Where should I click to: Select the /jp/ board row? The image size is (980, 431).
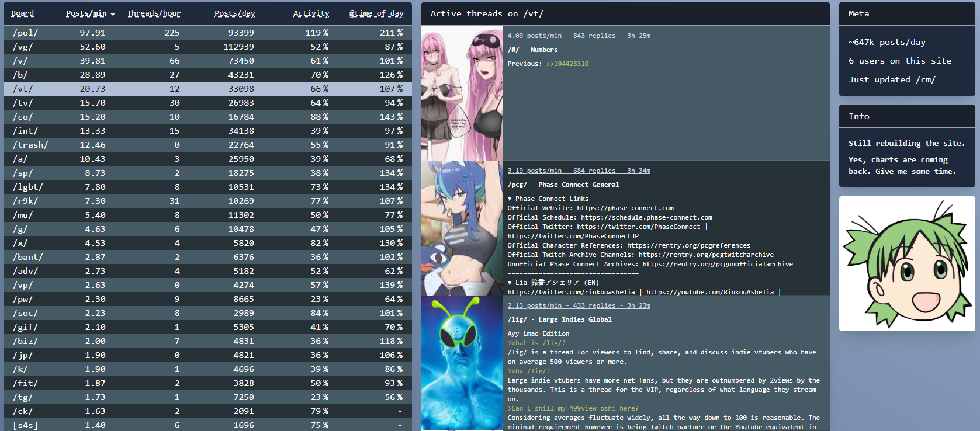[207, 355]
